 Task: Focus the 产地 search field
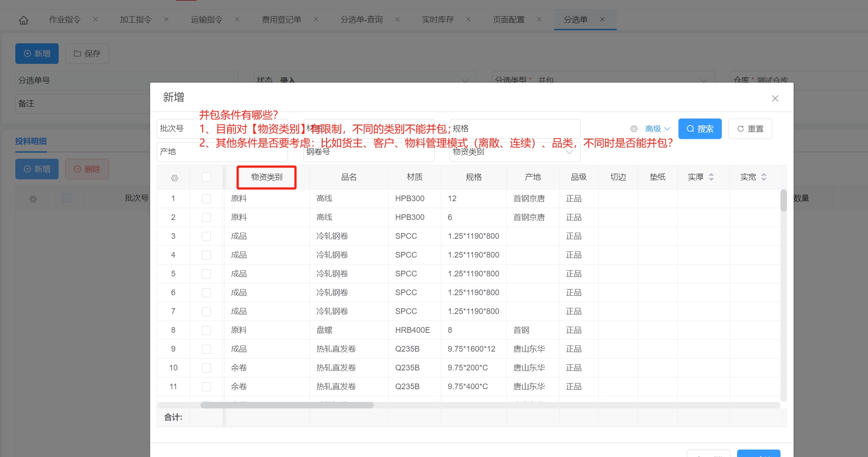[222, 152]
